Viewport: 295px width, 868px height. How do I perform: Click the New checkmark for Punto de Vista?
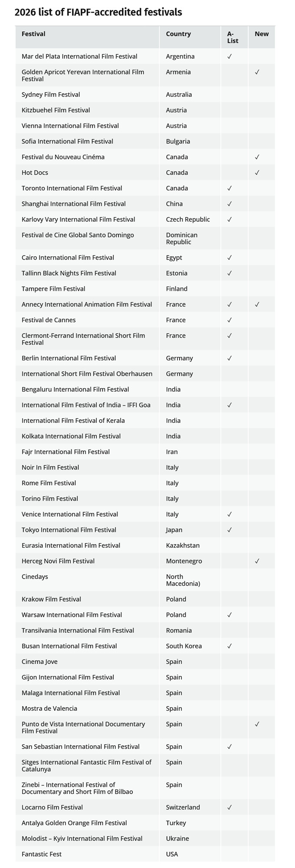click(x=257, y=724)
